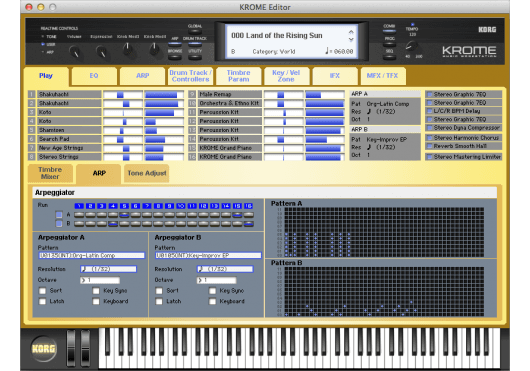Click the first pitch bend wheel

click(71, 348)
